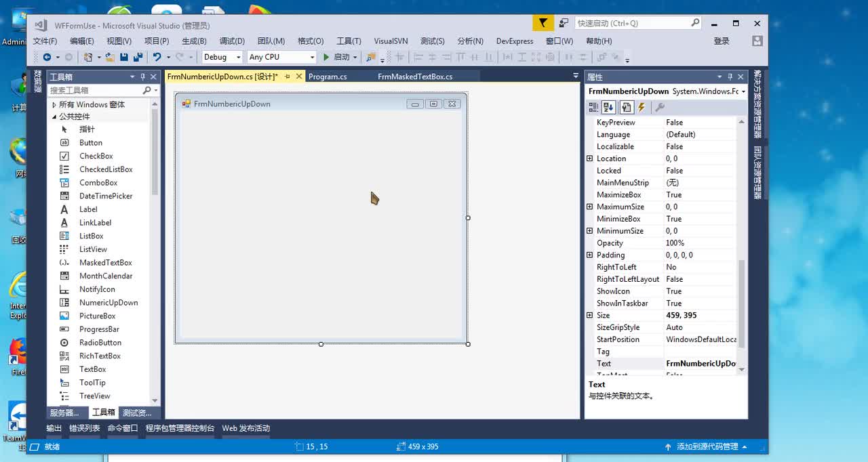Image resolution: width=868 pixels, height=462 pixels.
Task: Click the Text property value field
Action: 701,364
